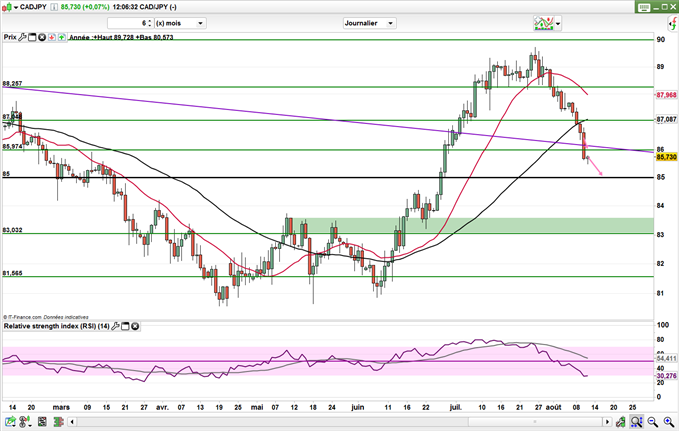Close the RSI indicator panel
The width and height of the screenshot is (679, 431).
click(135, 326)
